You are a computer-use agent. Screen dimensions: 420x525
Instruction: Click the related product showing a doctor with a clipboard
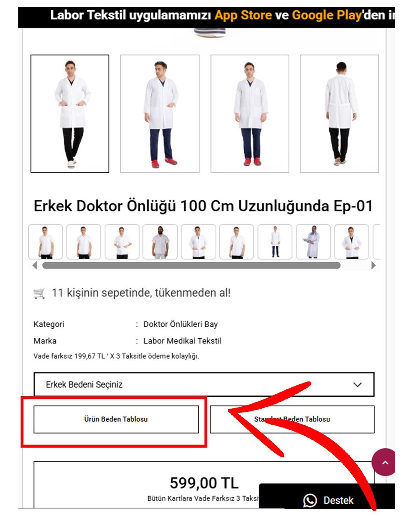[313, 242]
